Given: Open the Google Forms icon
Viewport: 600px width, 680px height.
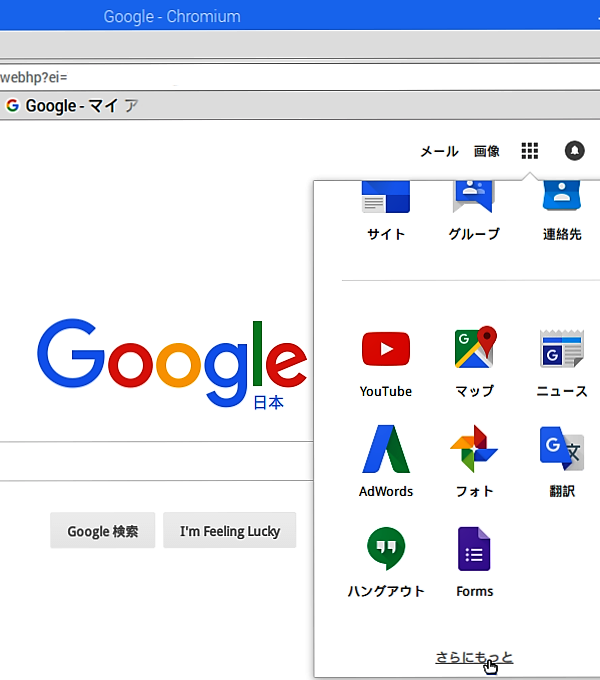Looking at the screenshot, I should coord(474,549).
